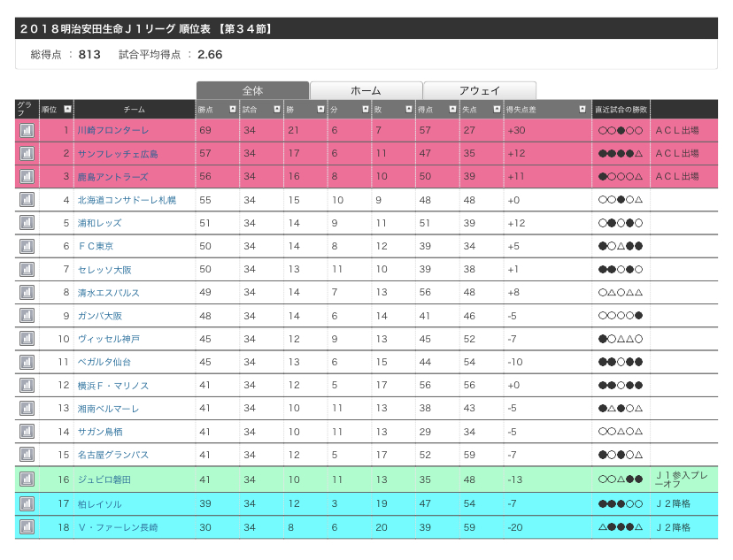Screen dimensions: 733x560
Task: Open team link サガン鳥栖
Action: 100,432
